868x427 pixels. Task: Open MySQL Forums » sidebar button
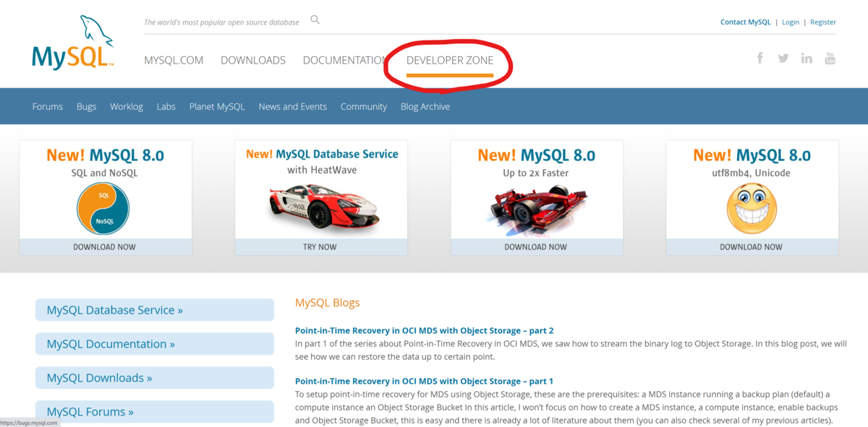tap(155, 412)
